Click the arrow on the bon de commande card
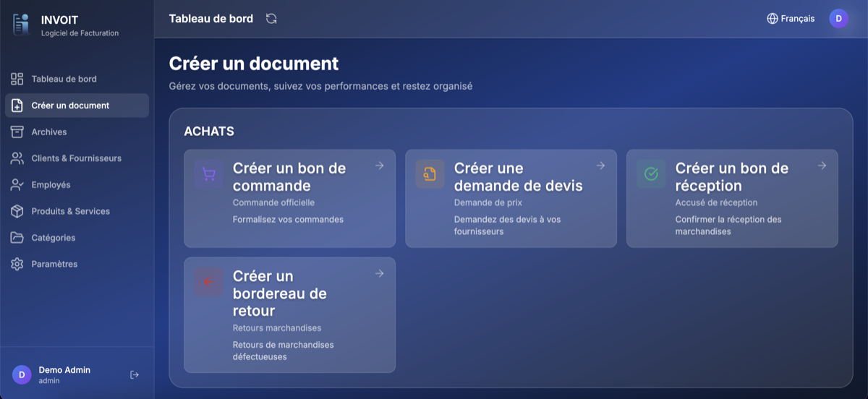Image resolution: width=868 pixels, height=399 pixels. 379,166
